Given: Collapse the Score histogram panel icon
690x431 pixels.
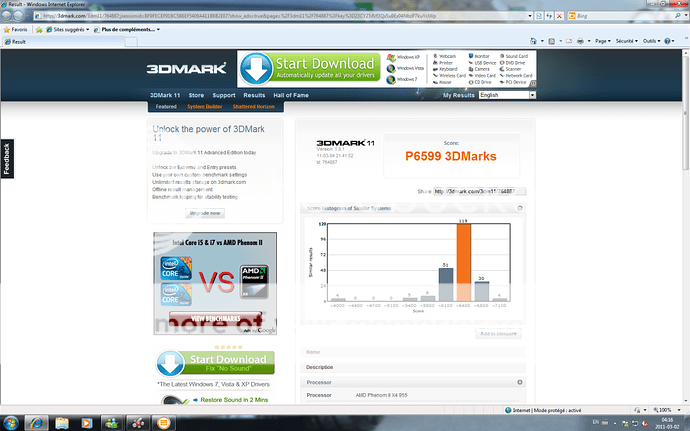Looking at the screenshot, I should coord(519,210).
